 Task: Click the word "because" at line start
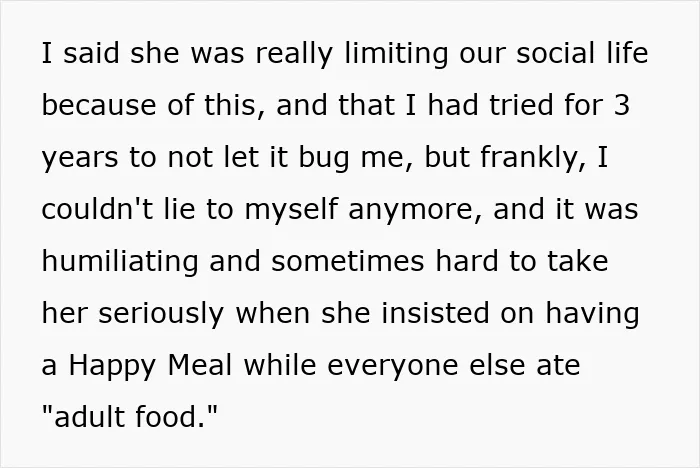coord(99,105)
